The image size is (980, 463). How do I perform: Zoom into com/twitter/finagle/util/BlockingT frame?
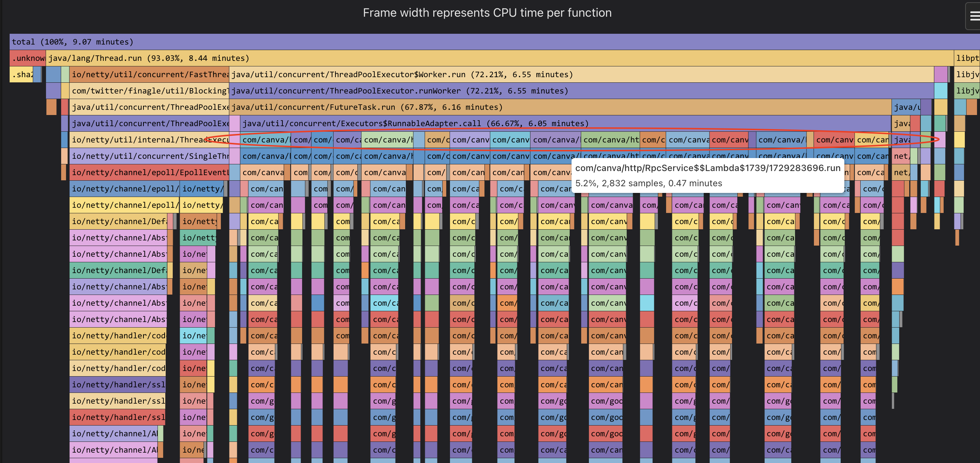(x=148, y=91)
